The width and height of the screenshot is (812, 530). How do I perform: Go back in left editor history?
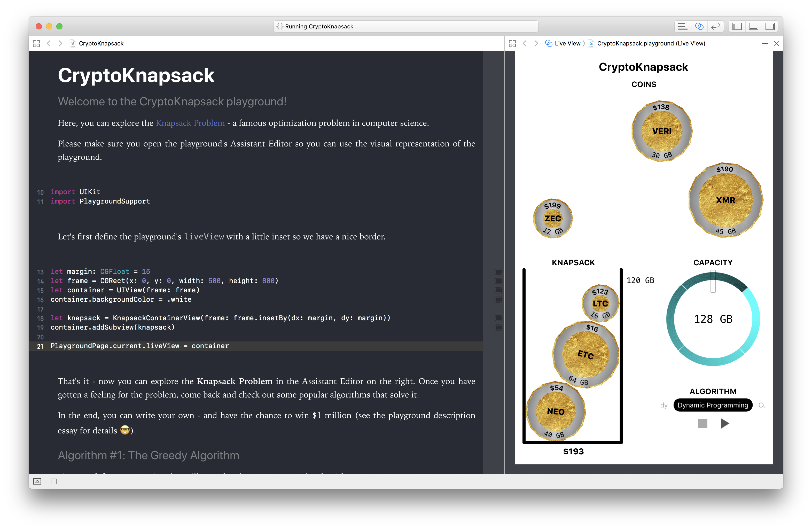point(49,43)
